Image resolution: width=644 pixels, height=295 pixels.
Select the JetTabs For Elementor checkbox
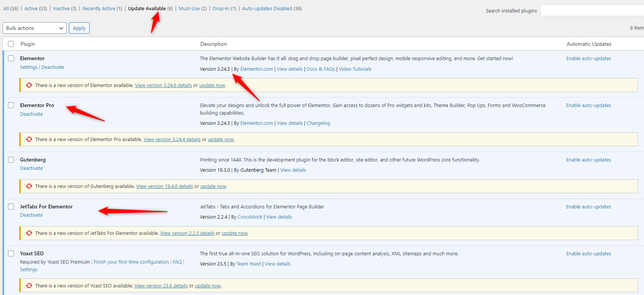[11, 206]
